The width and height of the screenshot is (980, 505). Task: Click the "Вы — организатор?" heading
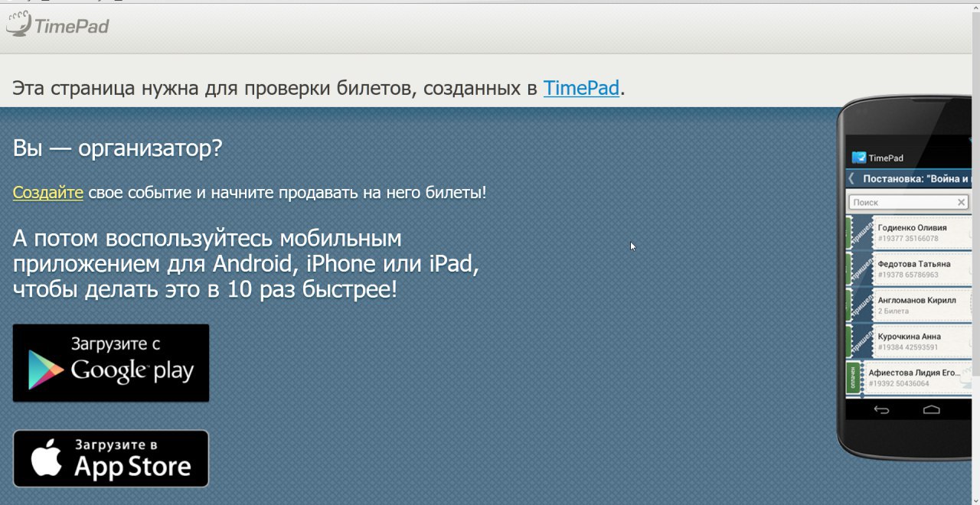(117, 148)
